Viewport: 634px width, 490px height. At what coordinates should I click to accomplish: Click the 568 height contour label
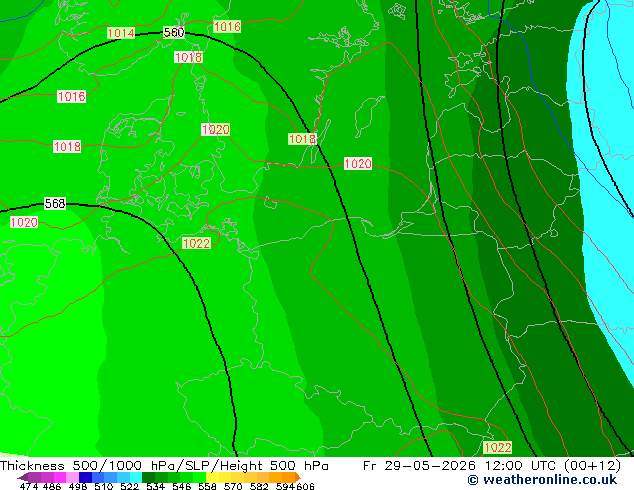point(55,203)
